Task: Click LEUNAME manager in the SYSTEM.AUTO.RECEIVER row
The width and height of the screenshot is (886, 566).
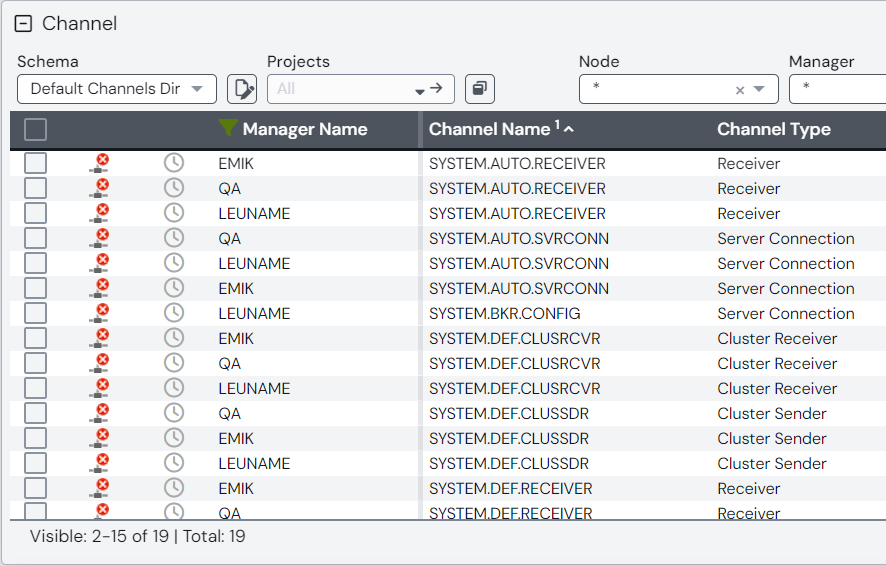Action: pos(254,214)
